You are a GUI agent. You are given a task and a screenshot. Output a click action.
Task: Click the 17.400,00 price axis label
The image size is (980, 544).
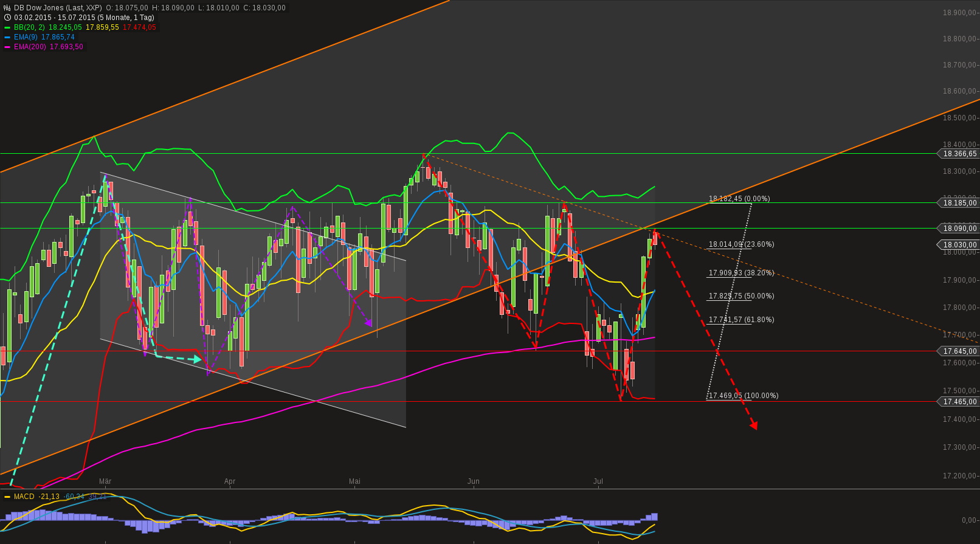point(960,419)
